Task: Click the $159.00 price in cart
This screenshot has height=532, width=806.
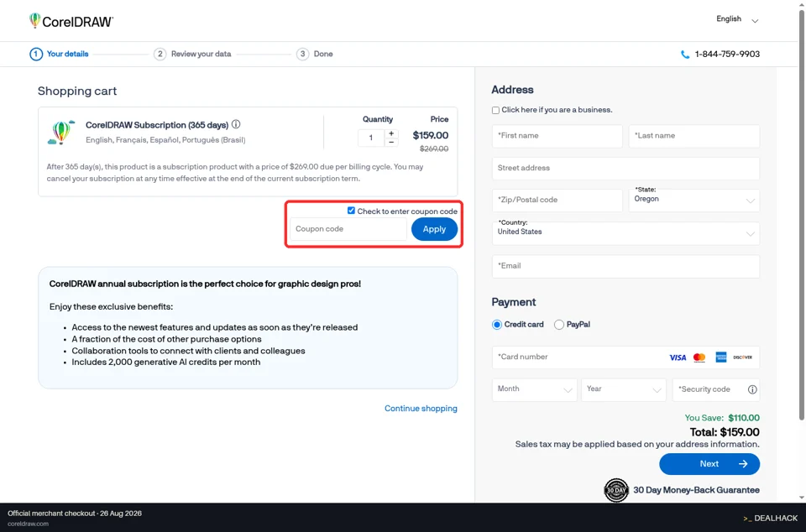Action: tap(430, 136)
